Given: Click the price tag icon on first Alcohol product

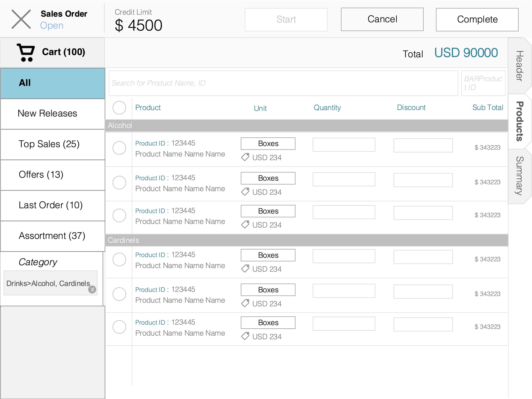Looking at the screenshot, I should pyautogui.click(x=245, y=157).
